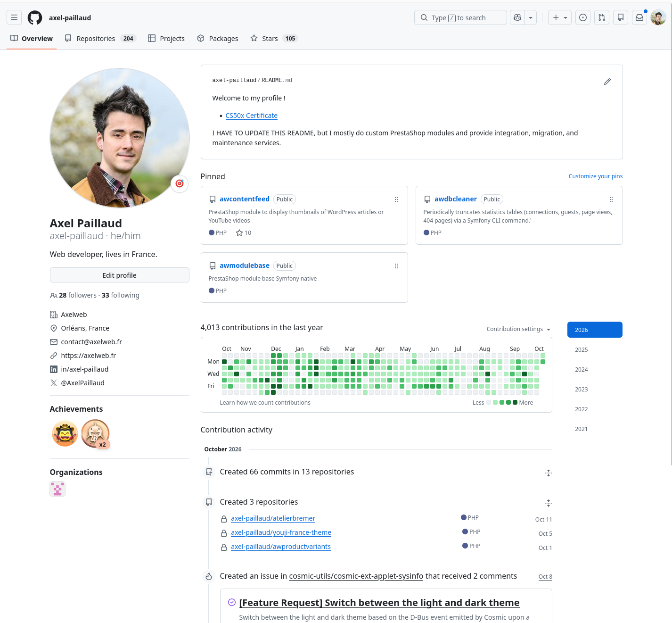Select the 2026 contribution year
The width and height of the screenshot is (672, 623).
coord(595,330)
